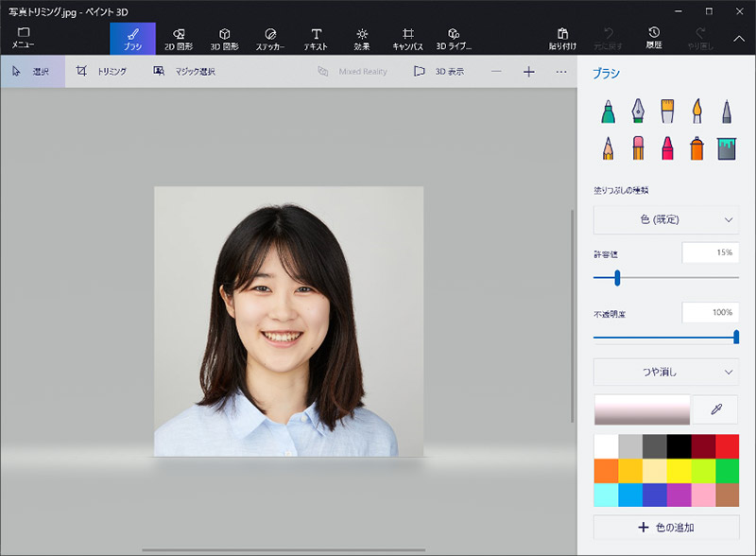This screenshot has width=756, height=556.
Task: Collapse the ribbon with the top-right chevron
Action: click(738, 38)
